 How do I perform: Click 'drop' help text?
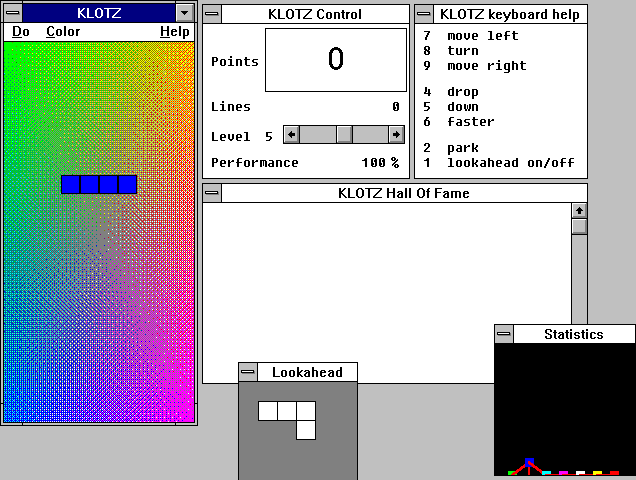(x=463, y=92)
